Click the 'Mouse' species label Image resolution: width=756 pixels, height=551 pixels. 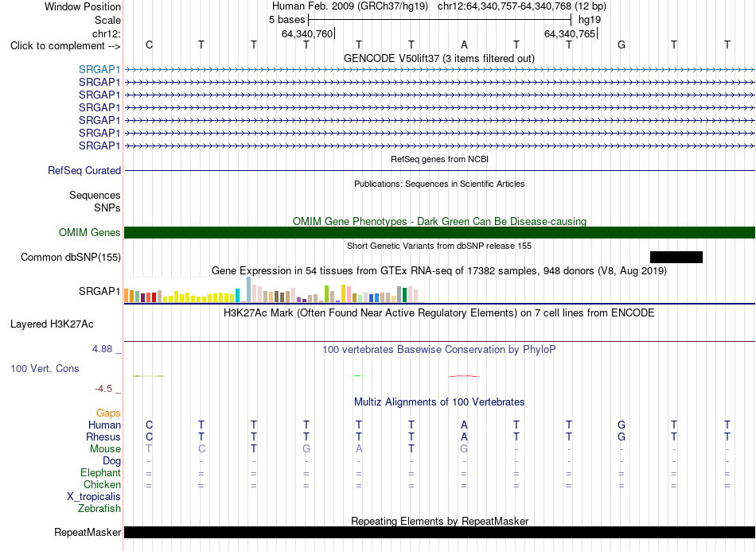click(105, 449)
